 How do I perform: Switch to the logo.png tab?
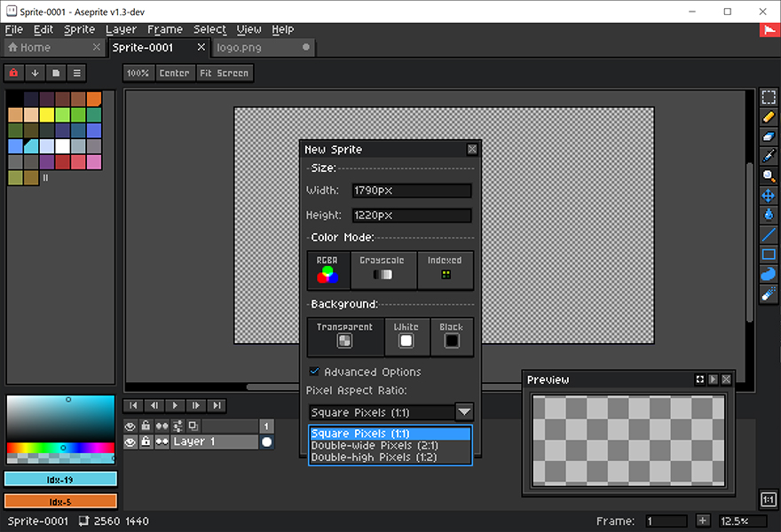pos(251,48)
